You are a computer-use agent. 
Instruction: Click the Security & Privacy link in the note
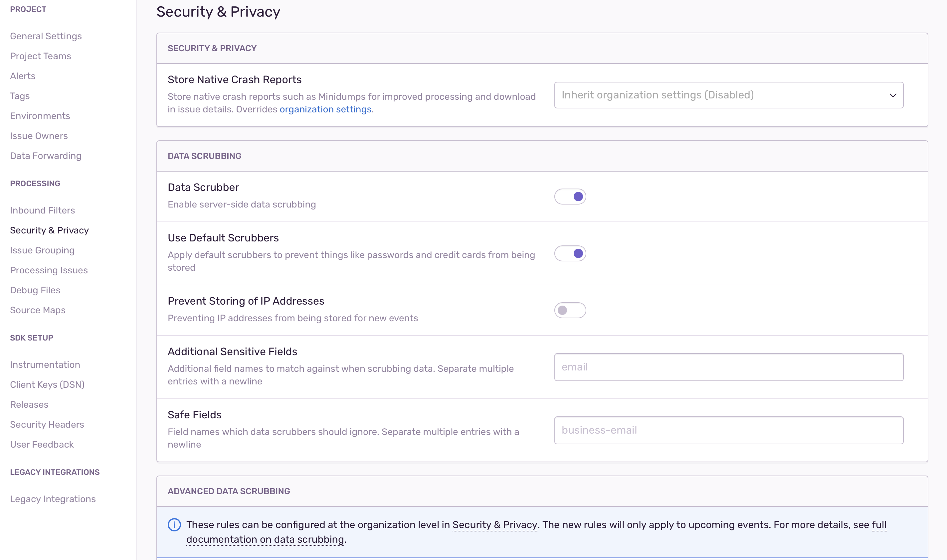click(x=495, y=524)
